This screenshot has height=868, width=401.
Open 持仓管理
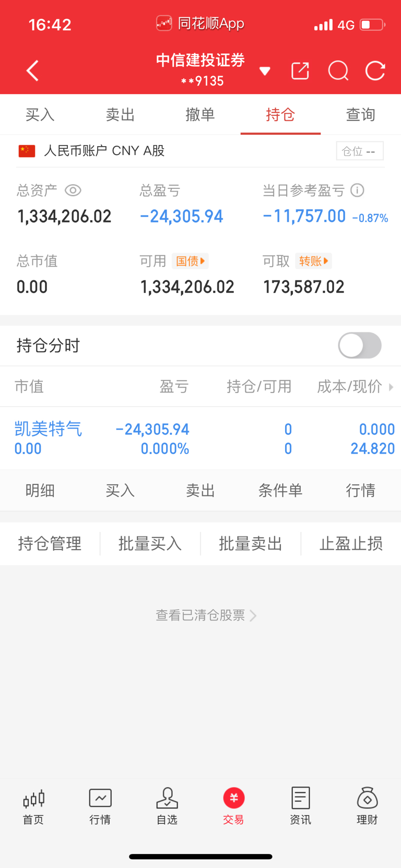click(50, 544)
